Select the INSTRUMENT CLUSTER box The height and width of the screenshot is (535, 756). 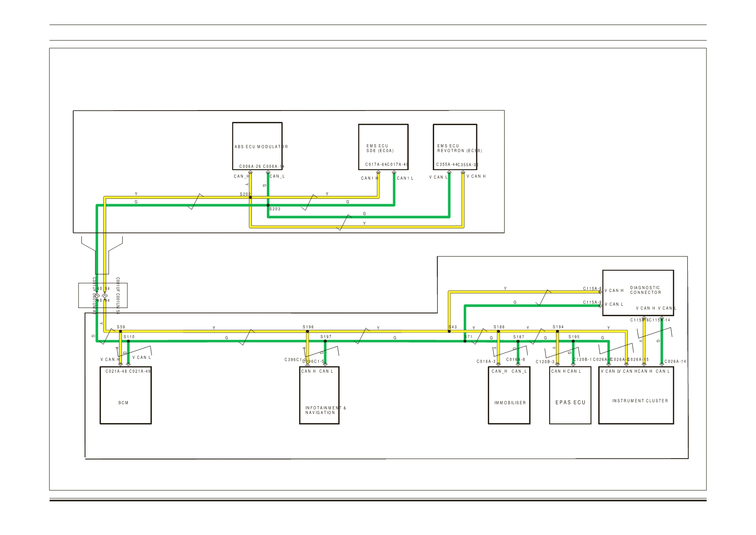click(x=636, y=395)
